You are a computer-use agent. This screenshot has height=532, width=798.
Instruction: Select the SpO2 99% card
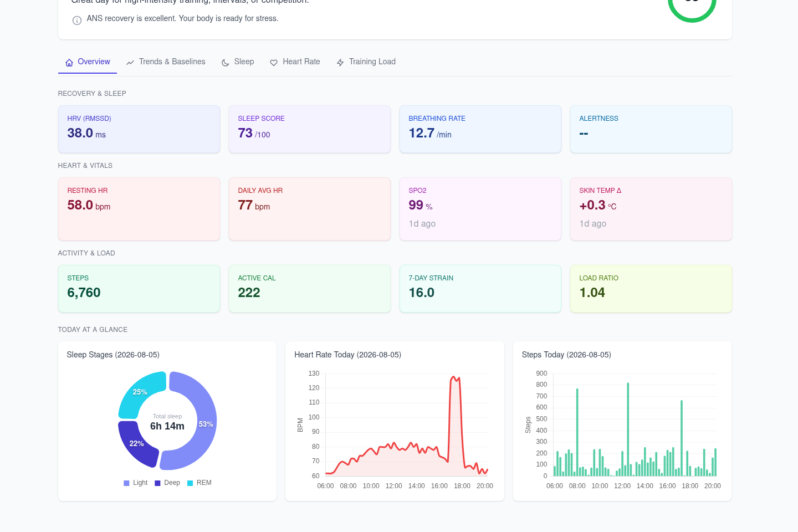click(480, 209)
